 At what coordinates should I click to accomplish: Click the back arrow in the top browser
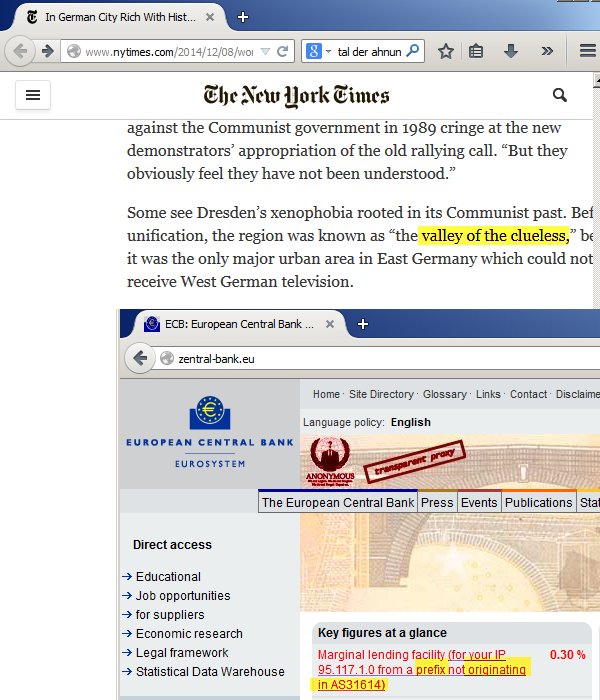tap(20, 51)
